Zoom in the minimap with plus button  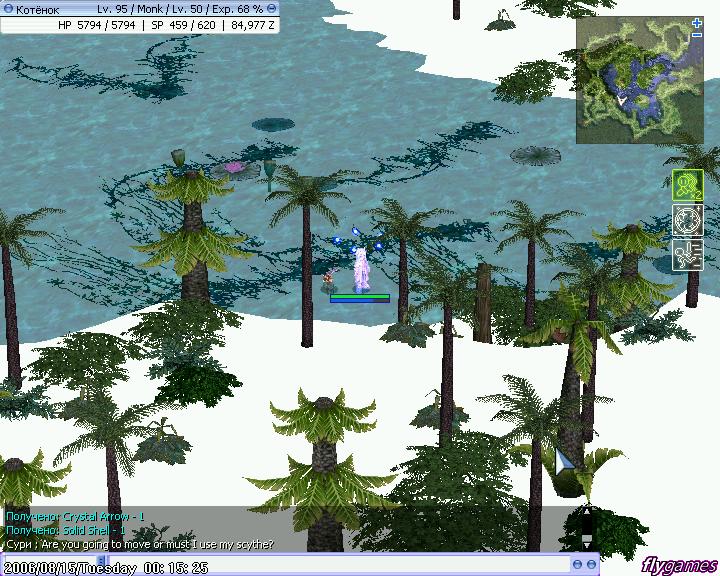coord(697,22)
